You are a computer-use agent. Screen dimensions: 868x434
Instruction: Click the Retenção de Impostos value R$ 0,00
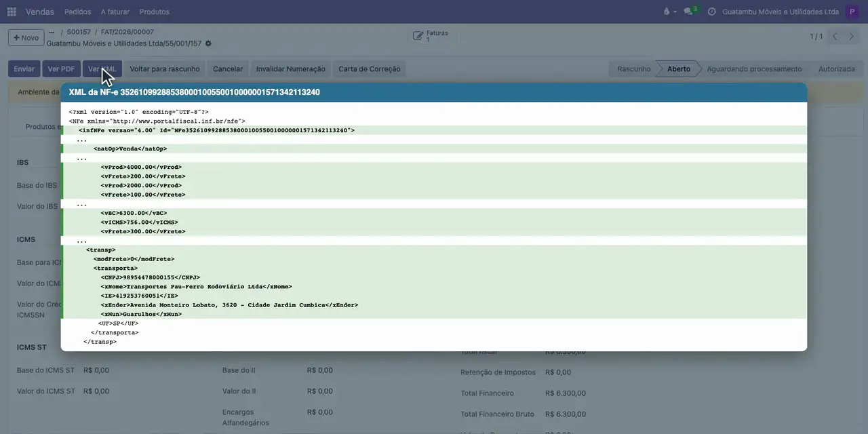click(557, 372)
